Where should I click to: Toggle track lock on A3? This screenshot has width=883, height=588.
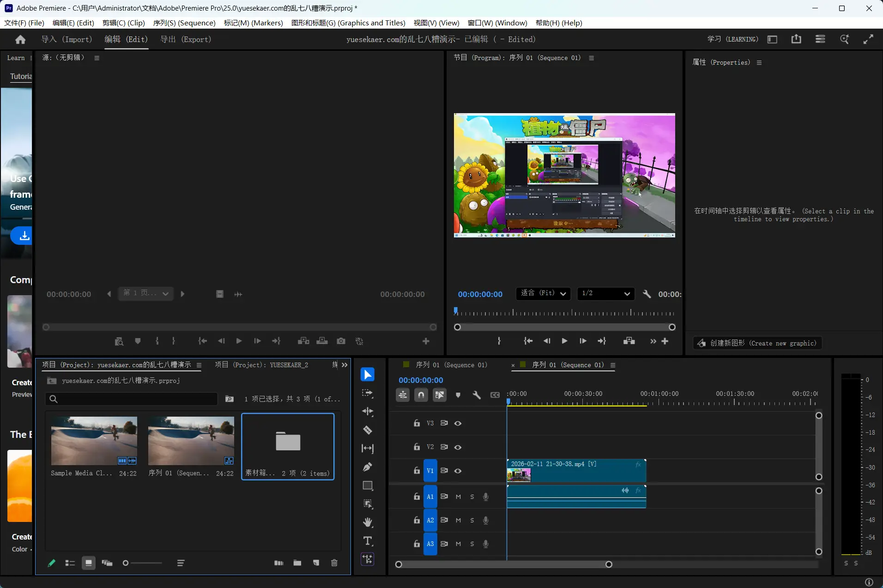coord(417,544)
